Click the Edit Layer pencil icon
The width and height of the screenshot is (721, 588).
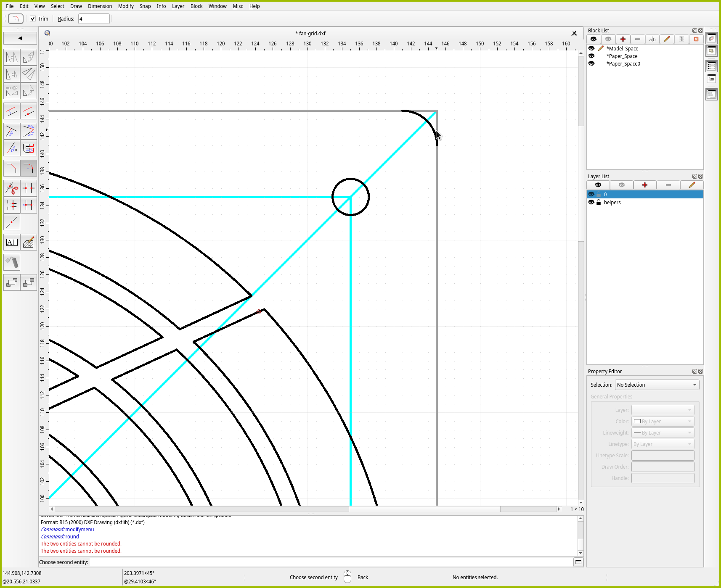click(x=691, y=185)
